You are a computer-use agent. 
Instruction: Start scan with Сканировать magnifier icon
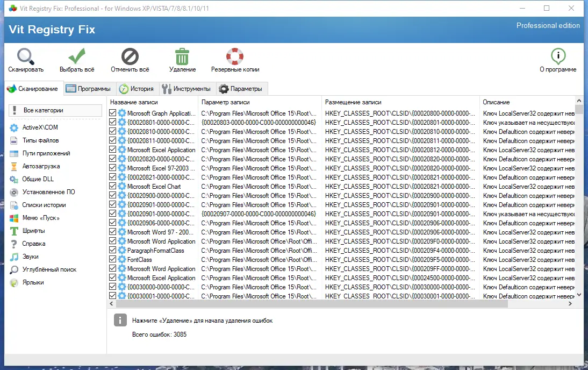[26, 56]
